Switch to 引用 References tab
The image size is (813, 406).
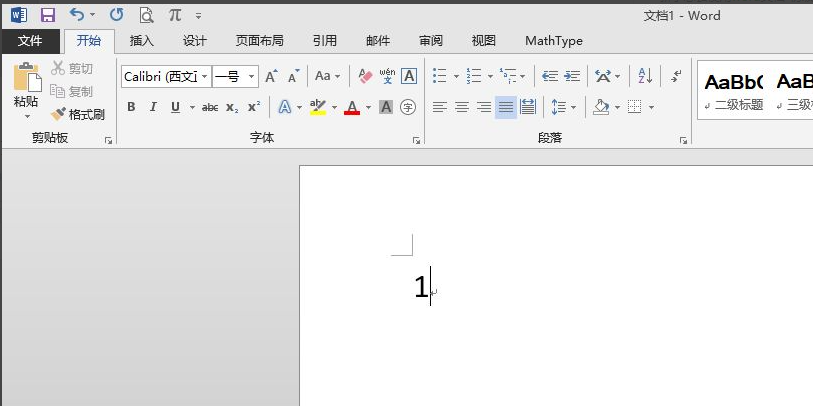(x=325, y=40)
